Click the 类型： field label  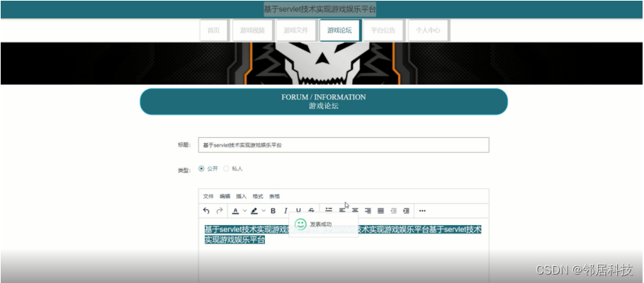click(184, 171)
